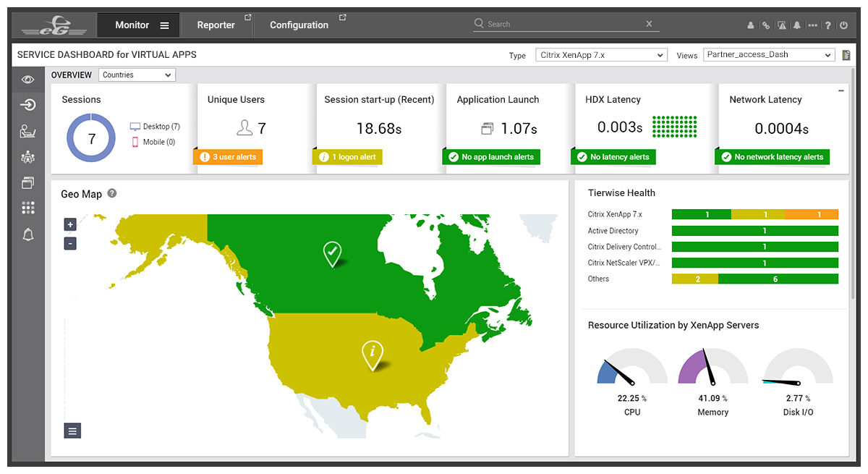Click the user profile icon in header
868x474 pixels.
tap(750, 25)
